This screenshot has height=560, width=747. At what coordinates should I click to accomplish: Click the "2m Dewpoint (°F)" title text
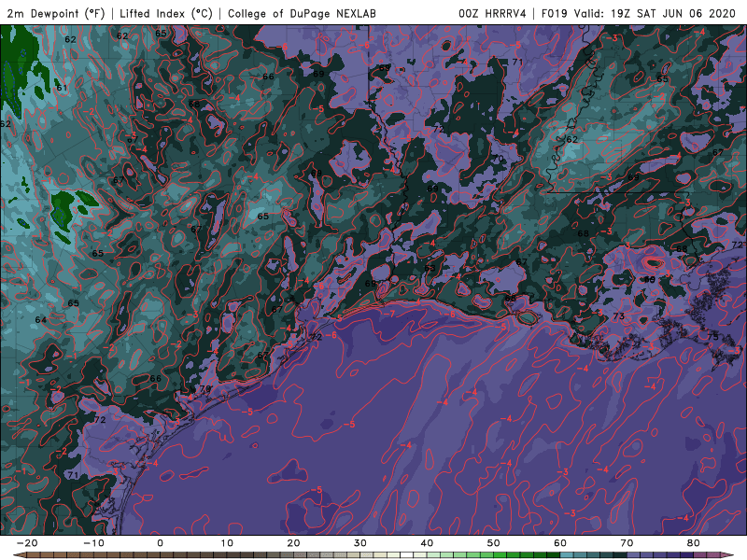pyautogui.click(x=56, y=13)
